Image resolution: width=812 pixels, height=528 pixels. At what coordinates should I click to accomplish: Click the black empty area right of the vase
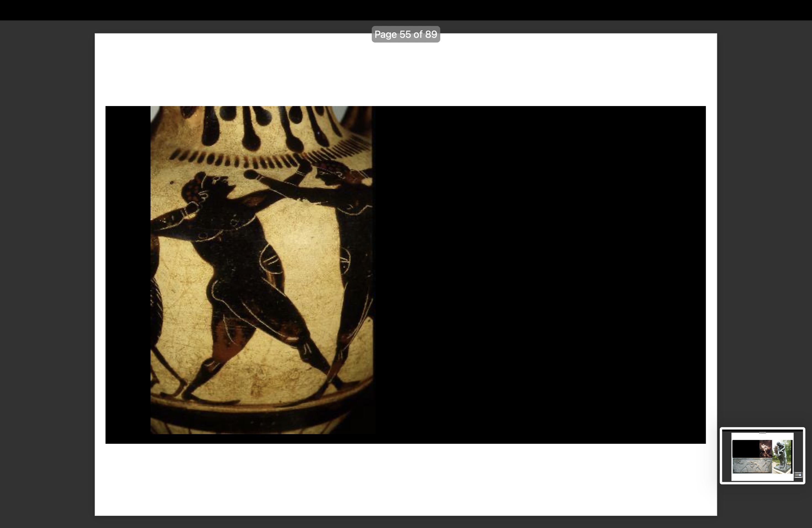[x=539, y=273]
